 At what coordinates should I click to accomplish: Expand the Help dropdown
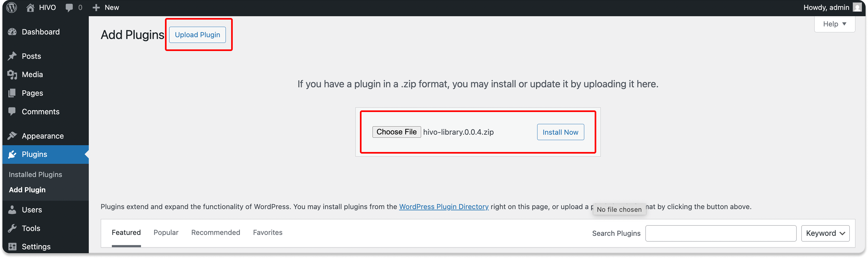click(834, 24)
